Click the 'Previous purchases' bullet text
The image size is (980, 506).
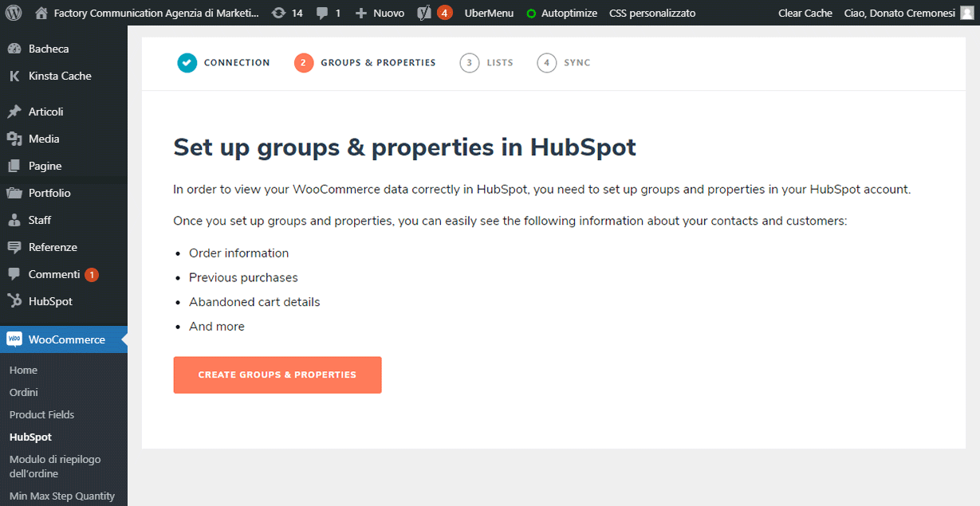coord(243,277)
